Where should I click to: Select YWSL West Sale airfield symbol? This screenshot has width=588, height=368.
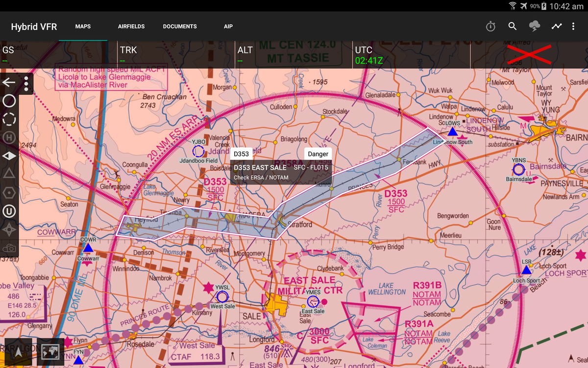tap(222, 297)
